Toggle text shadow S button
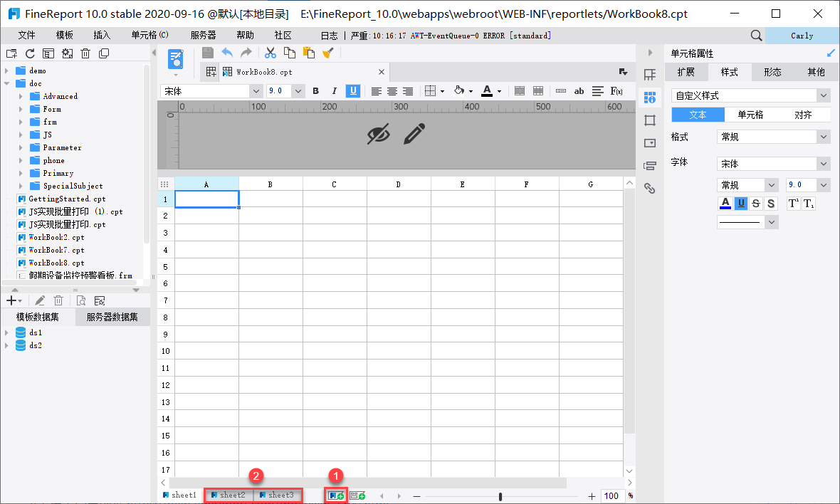 771,204
